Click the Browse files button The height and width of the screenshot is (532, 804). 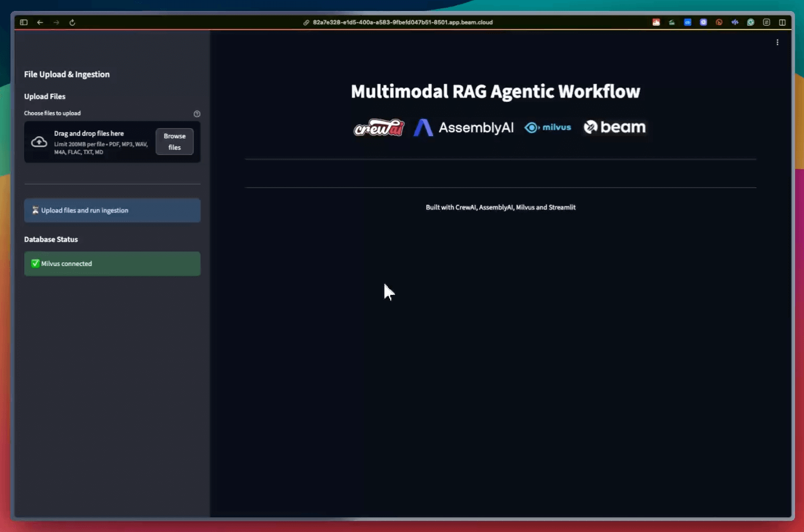174,141
